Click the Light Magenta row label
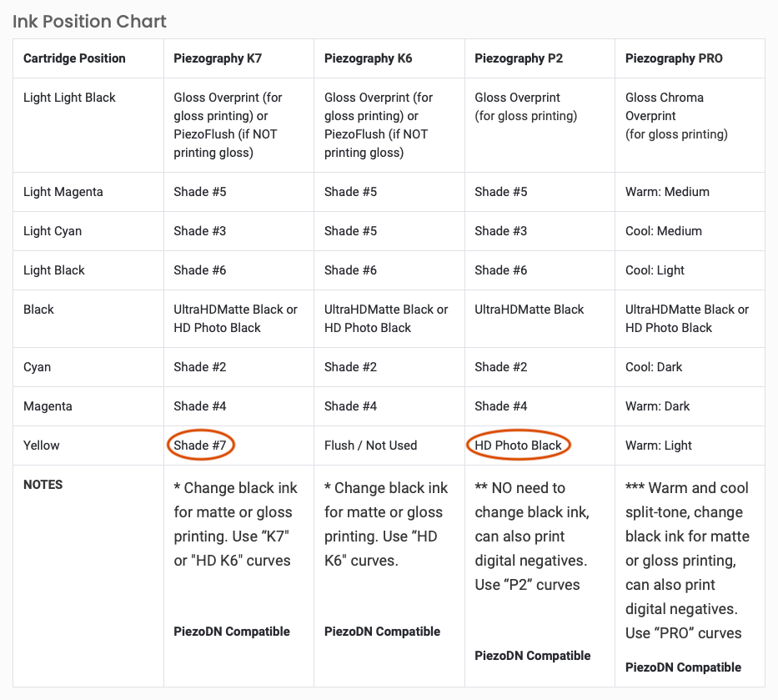This screenshot has height=700, width=778. pyautogui.click(x=63, y=192)
